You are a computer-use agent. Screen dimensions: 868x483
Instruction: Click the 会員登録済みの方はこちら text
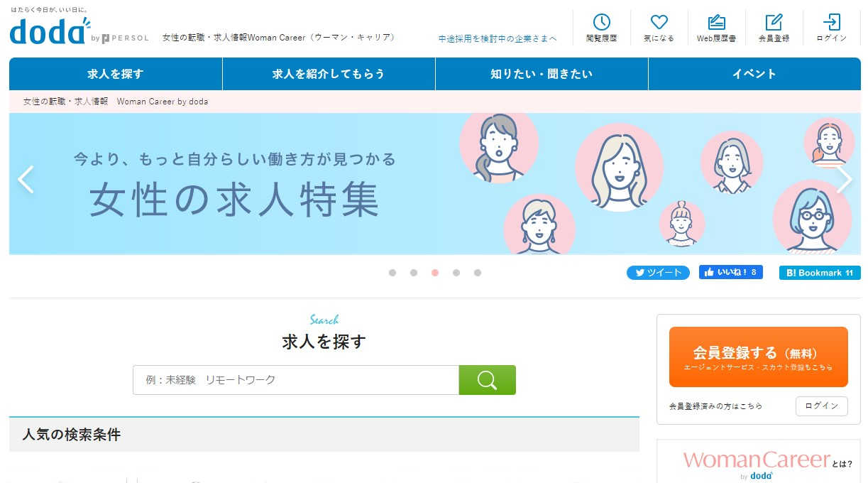tap(716, 406)
